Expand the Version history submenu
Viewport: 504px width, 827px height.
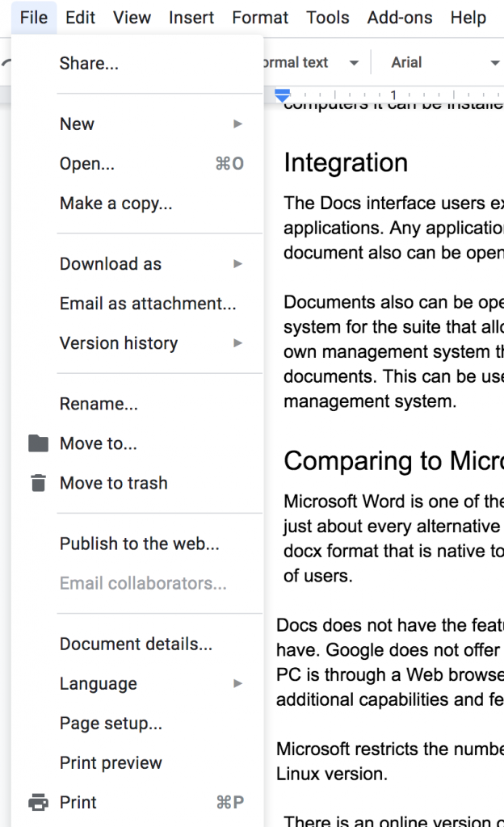[x=137, y=342]
